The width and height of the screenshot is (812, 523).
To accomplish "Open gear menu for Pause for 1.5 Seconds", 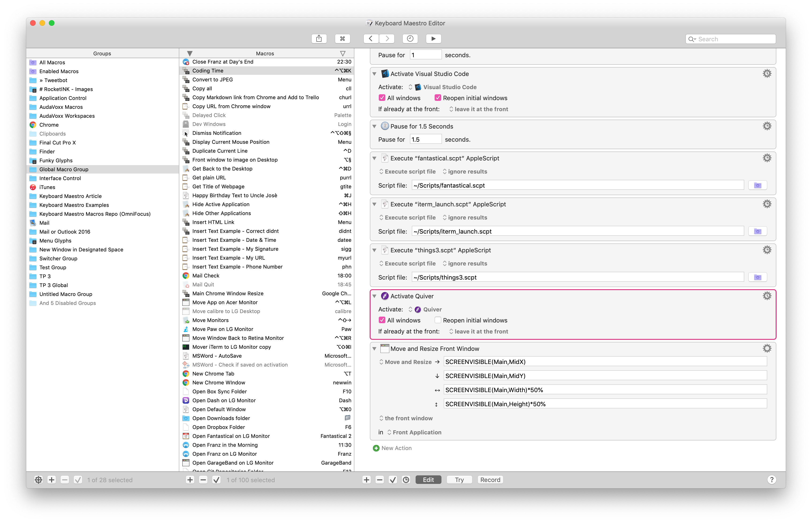I will coord(767,126).
